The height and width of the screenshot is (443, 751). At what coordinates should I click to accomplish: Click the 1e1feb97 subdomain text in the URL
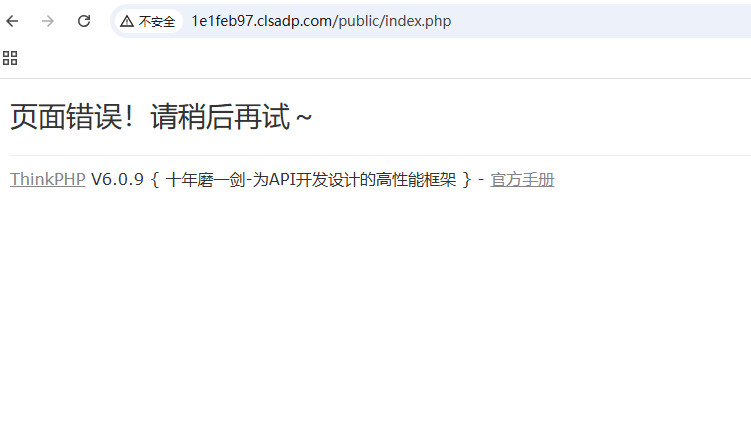click(x=222, y=21)
